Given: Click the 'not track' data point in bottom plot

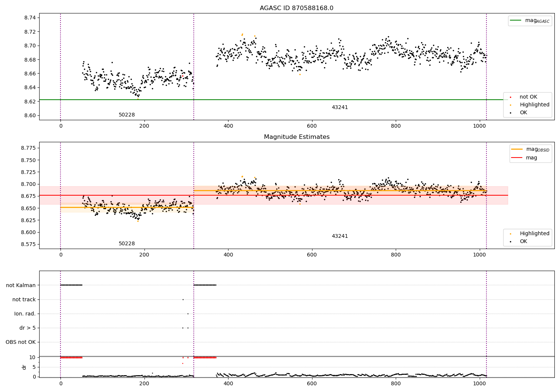Looking at the screenshot, I should pyautogui.click(x=183, y=299).
